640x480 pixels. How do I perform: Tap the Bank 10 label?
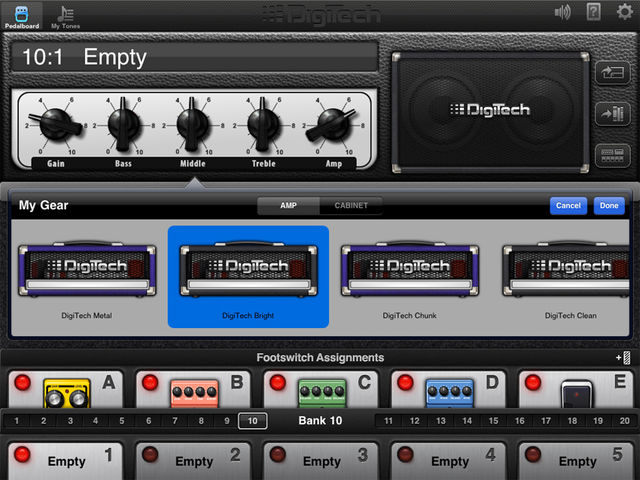pos(320,421)
